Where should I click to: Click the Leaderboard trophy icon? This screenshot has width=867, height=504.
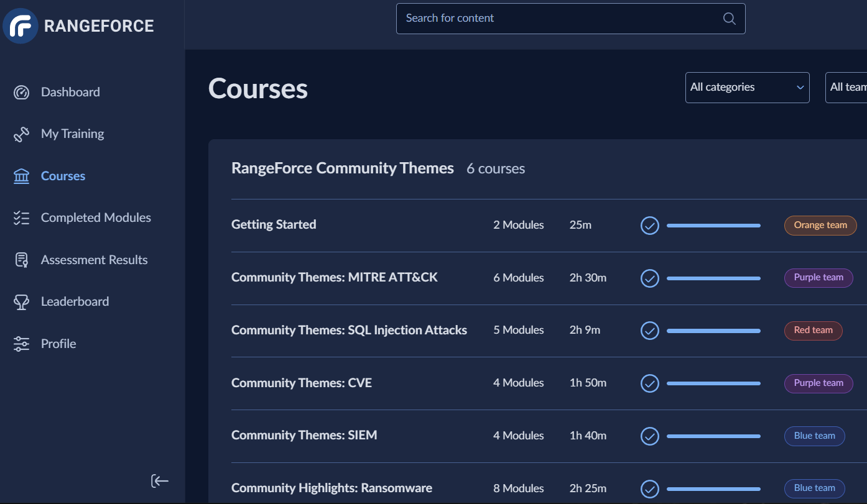pyautogui.click(x=21, y=302)
